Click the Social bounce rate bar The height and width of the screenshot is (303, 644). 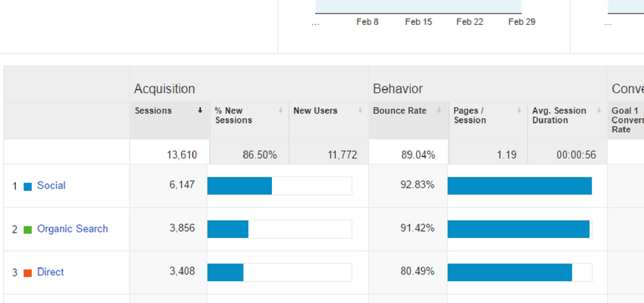(520, 186)
